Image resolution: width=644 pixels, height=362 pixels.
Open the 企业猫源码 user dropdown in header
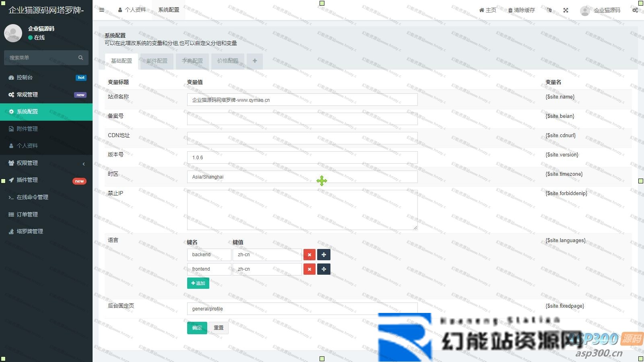point(601,10)
